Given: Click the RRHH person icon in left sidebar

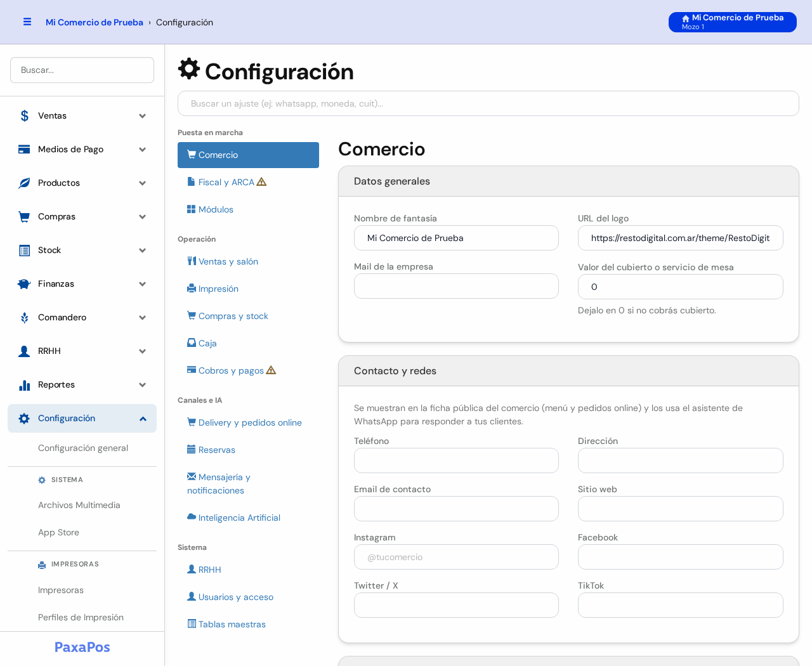Looking at the screenshot, I should [x=24, y=351].
